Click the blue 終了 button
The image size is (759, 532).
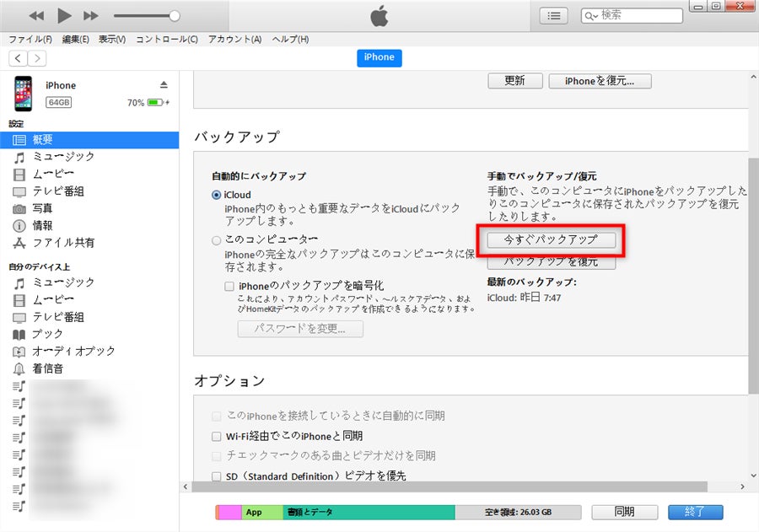click(x=696, y=512)
